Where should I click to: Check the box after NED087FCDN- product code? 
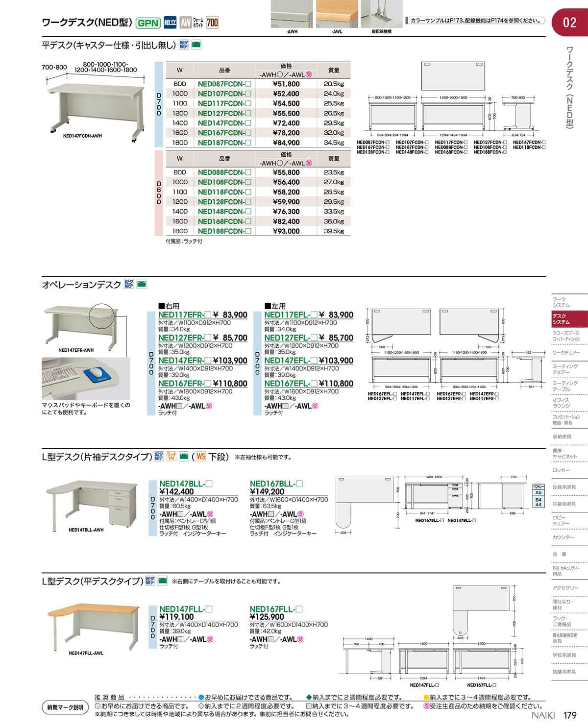pyautogui.click(x=248, y=84)
